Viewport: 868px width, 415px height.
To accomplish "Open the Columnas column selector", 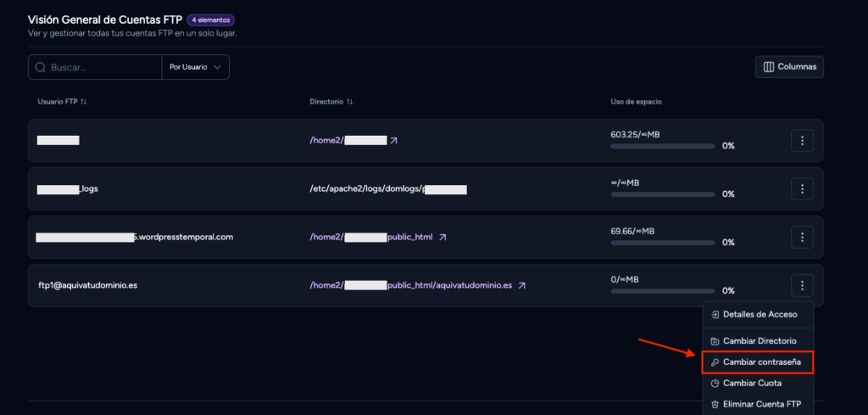I will [789, 66].
